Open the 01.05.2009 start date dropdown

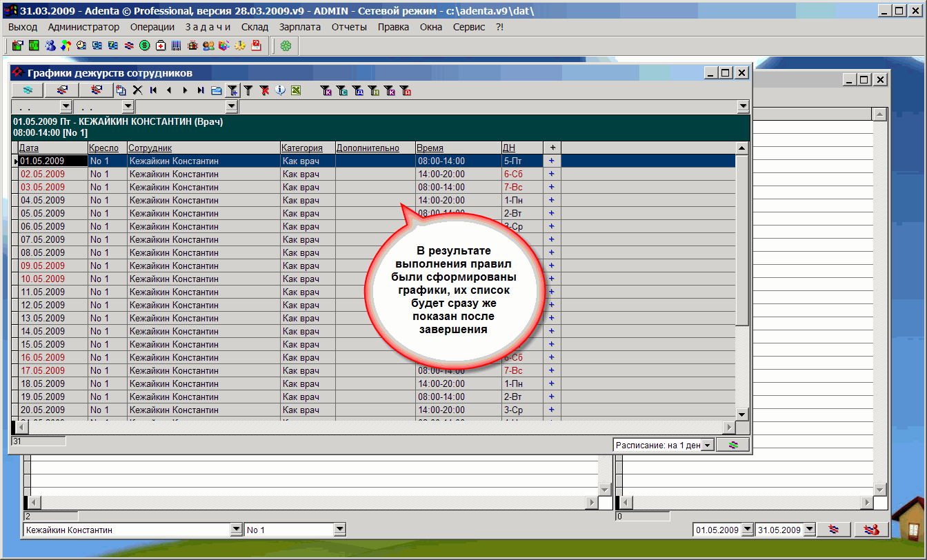pyautogui.click(x=747, y=530)
